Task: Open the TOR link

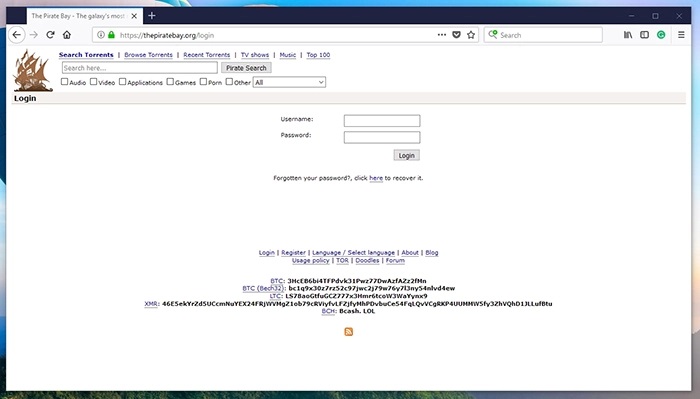Action: point(342,261)
